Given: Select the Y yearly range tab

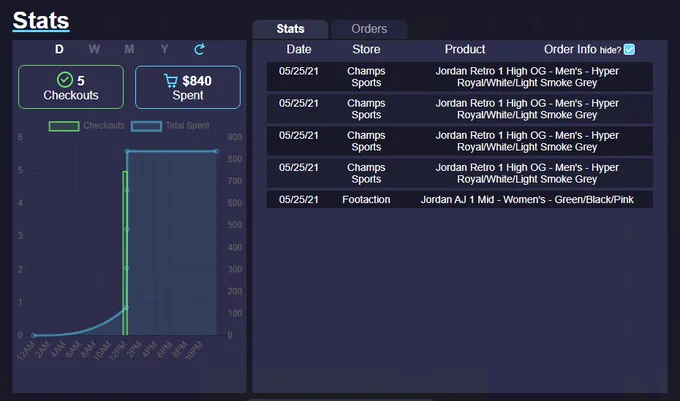Looking at the screenshot, I should pyautogui.click(x=164, y=49).
